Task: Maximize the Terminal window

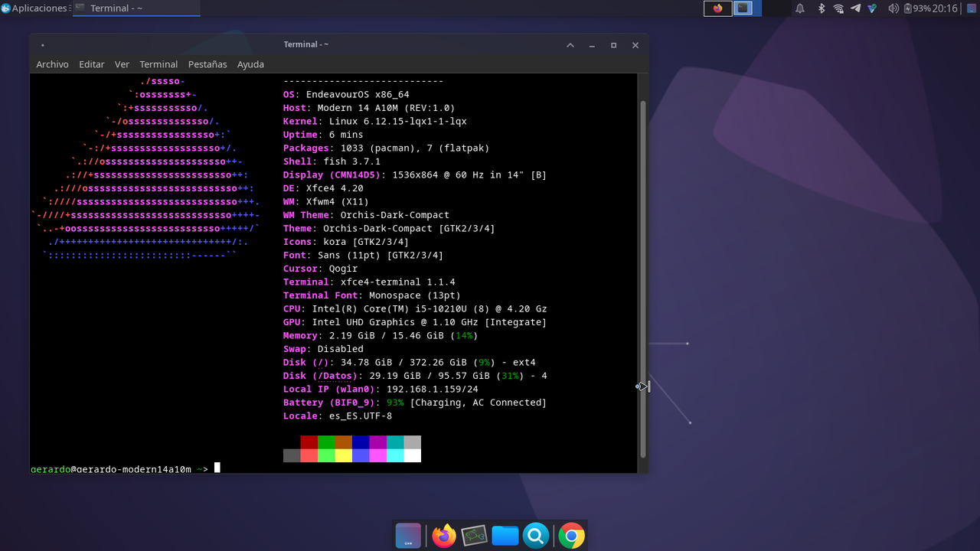Action: point(613,45)
